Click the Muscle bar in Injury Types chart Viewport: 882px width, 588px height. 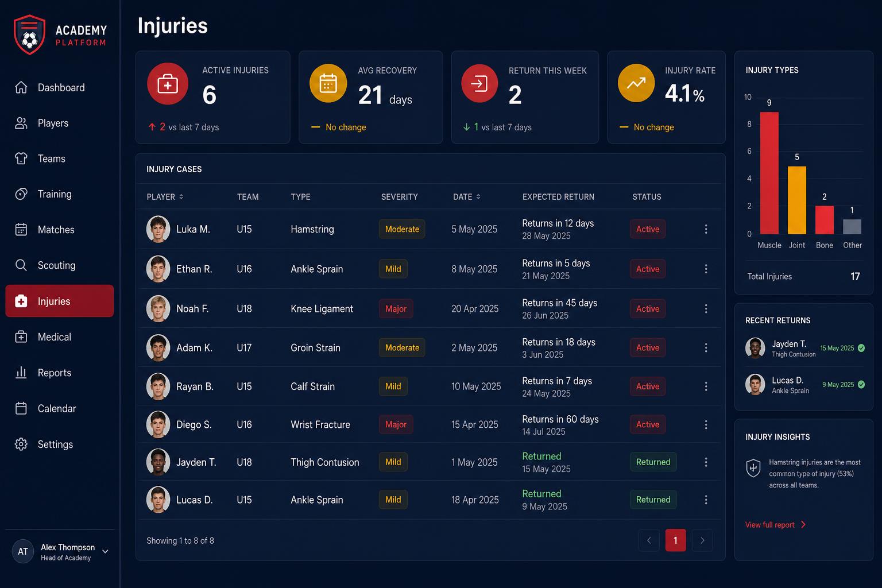[x=769, y=173]
